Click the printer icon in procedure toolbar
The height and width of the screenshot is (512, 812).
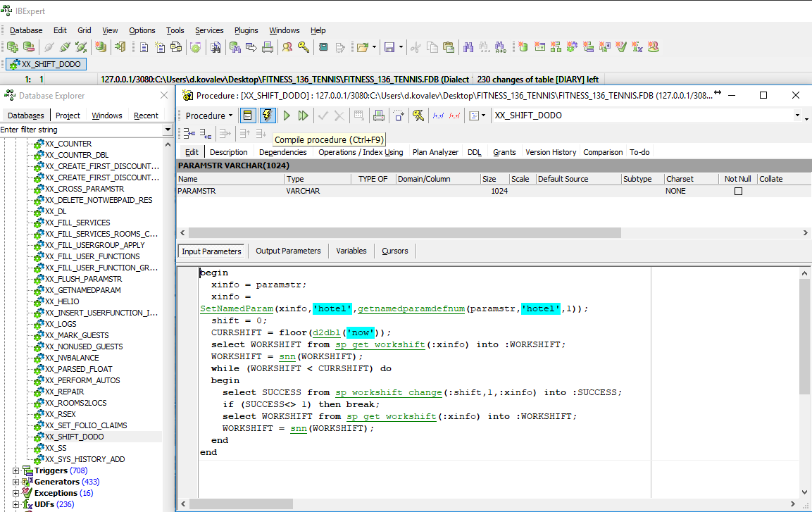point(379,115)
